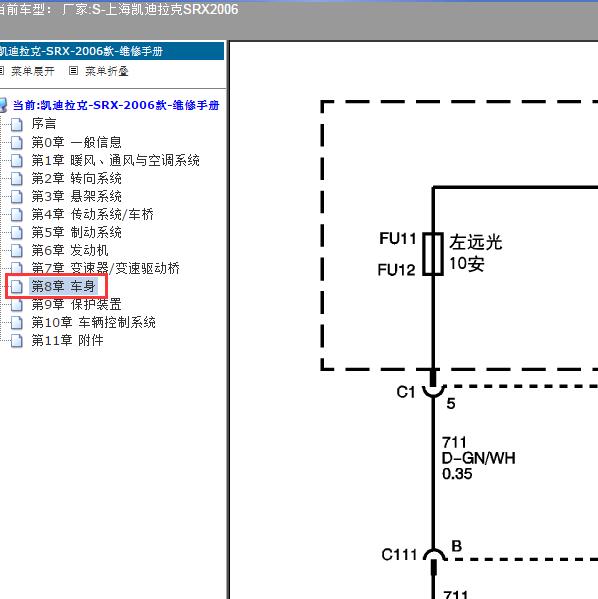Click the 左远光 fuse label in diagram
598x599 pixels.
tap(476, 242)
